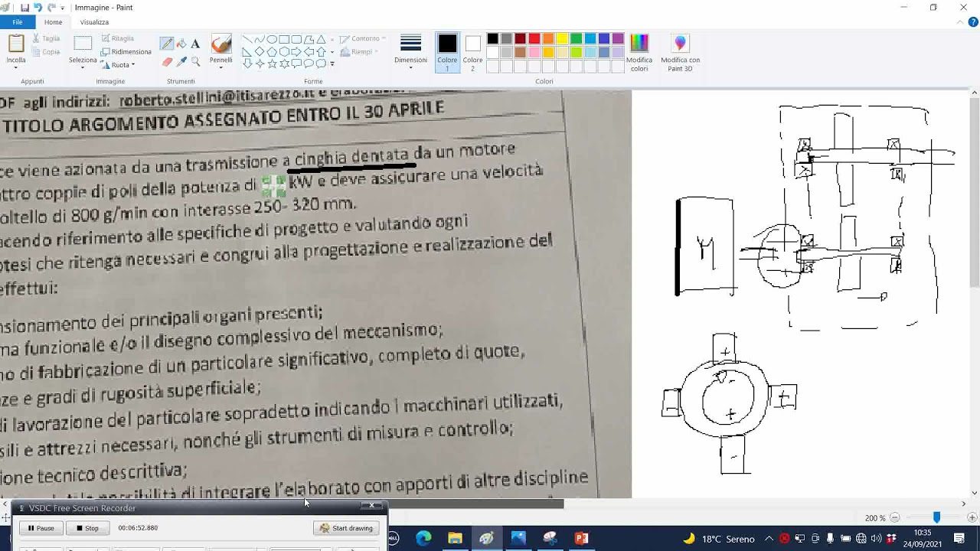Choose the oval shape in Forme gallery

tap(272, 39)
